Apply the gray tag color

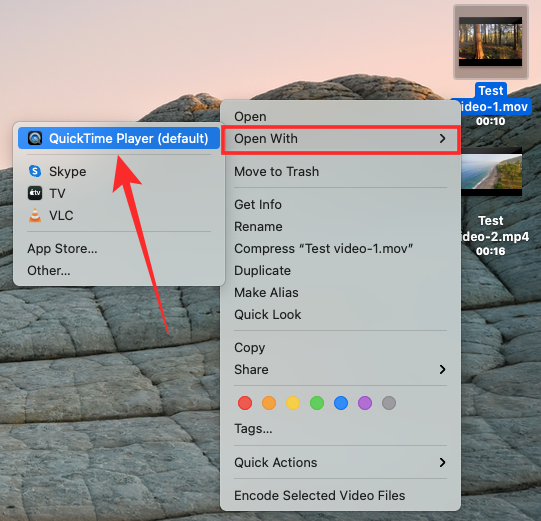[x=389, y=403]
